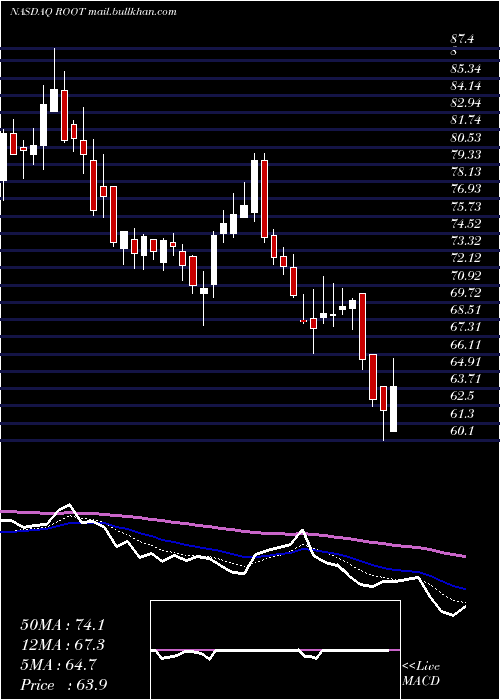
Task: Select the 78.13 price axis label
Action: point(466,172)
